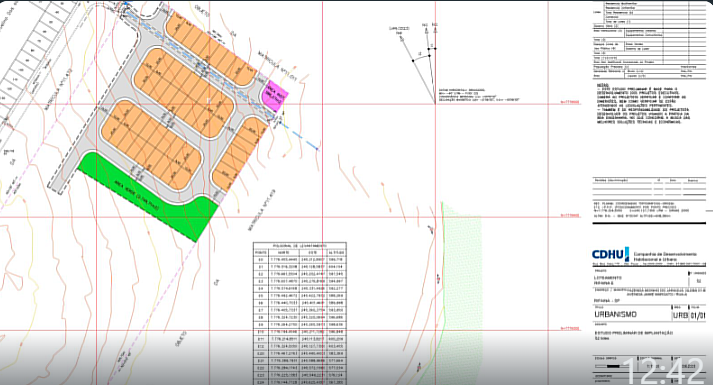This screenshot has height=385, width=713.
Task: Click the large central orange lot block
Action: coord(184,92)
